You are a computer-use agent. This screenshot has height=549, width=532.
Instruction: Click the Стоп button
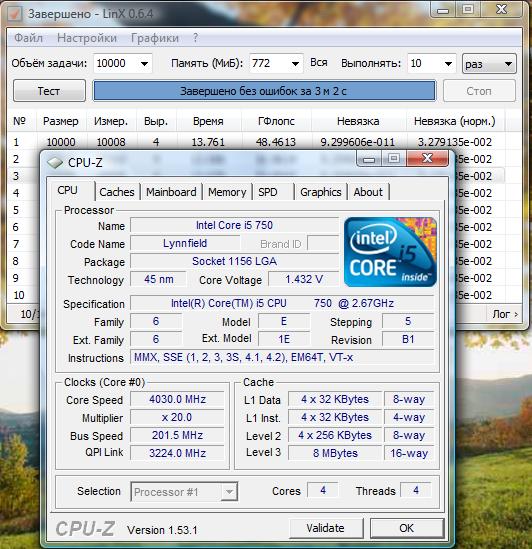(x=479, y=91)
